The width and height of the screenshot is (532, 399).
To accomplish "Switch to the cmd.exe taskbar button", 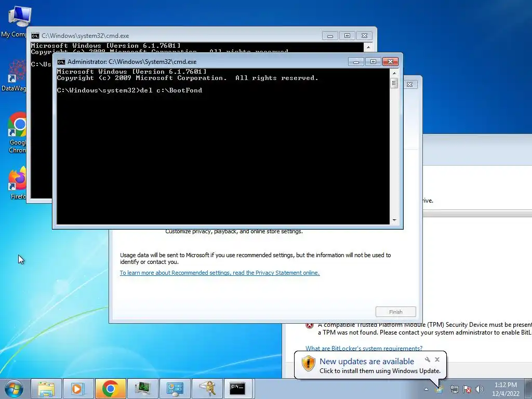I will point(237,389).
